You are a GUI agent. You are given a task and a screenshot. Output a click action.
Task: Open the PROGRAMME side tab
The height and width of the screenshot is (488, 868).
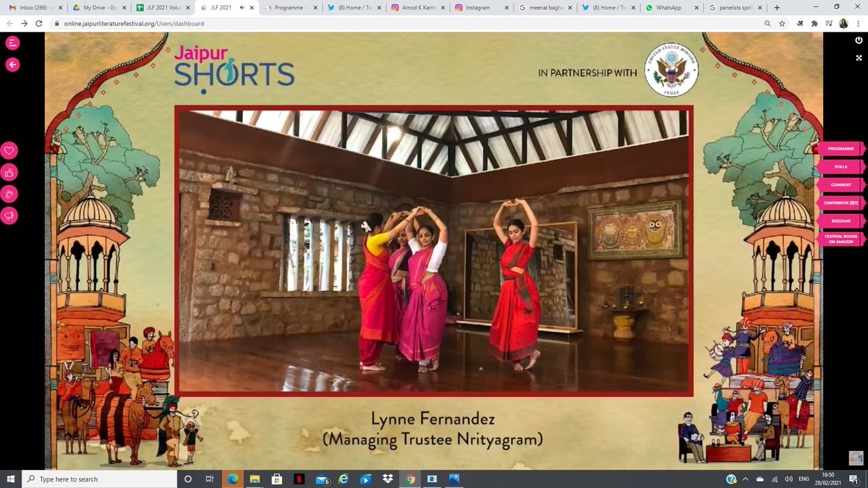(841, 149)
